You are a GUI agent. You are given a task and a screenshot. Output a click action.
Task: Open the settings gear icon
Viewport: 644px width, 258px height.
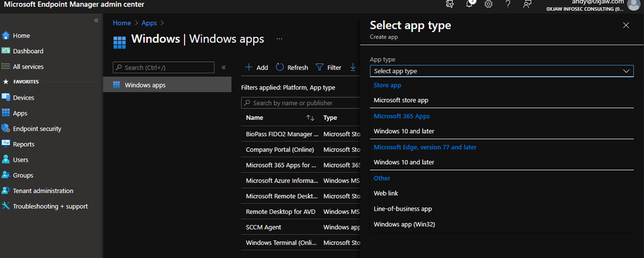click(488, 4)
